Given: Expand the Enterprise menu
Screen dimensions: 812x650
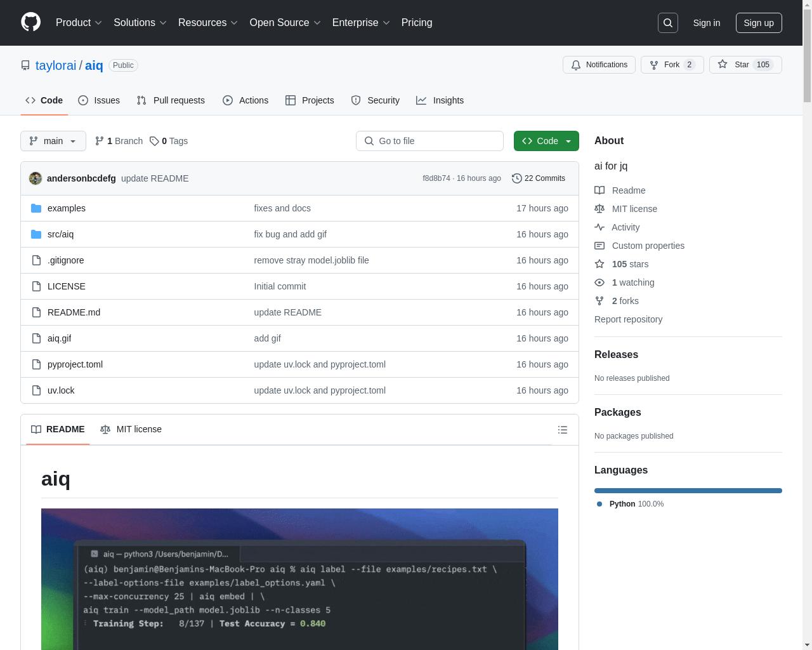Looking at the screenshot, I should (361, 22).
